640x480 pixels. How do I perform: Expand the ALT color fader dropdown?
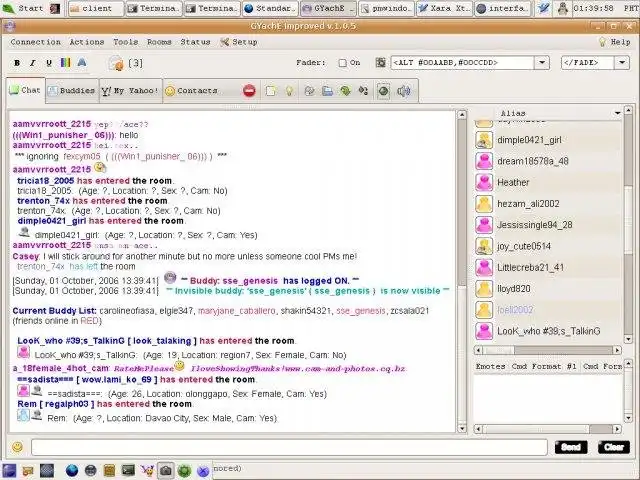pos(542,62)
